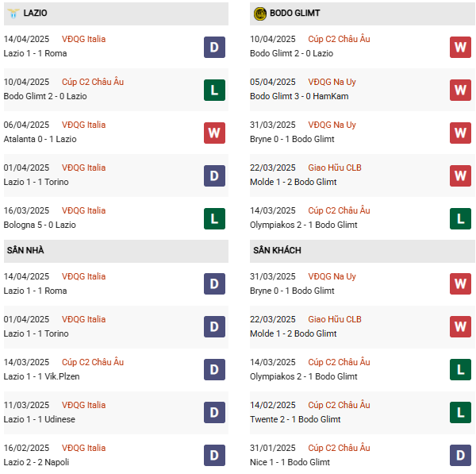Click the D badge for Lazio 1 - 1 Roma in the top Lazio list
Viewport: 476px width, 474px height.
coord(214,47)
